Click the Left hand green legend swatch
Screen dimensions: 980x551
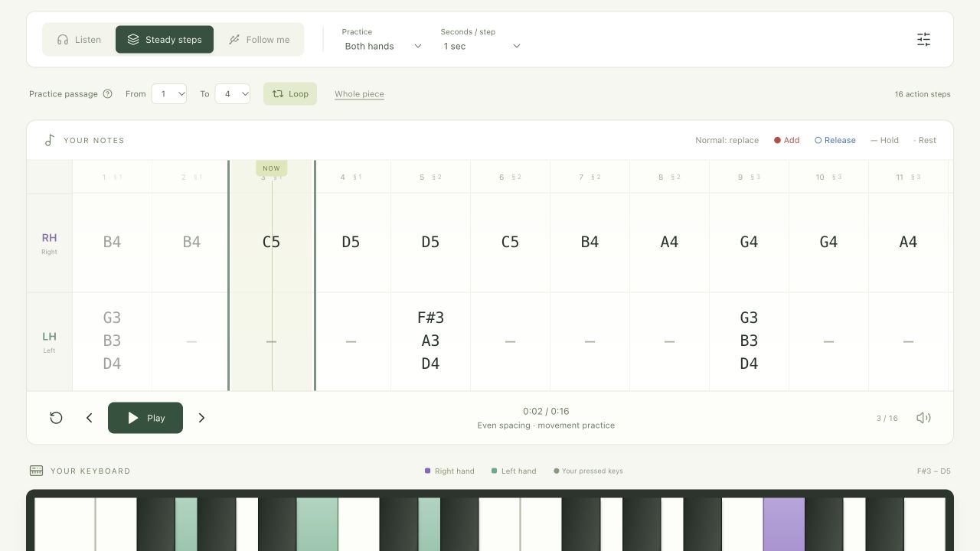click(494, 471)
